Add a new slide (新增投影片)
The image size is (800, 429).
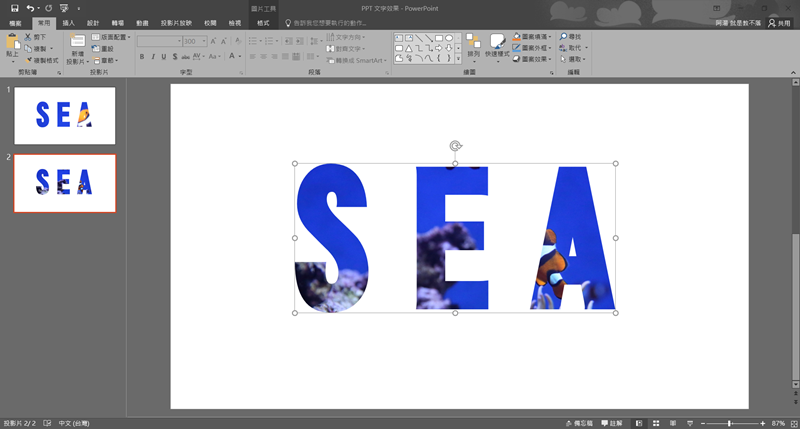(x=77, y=48)
